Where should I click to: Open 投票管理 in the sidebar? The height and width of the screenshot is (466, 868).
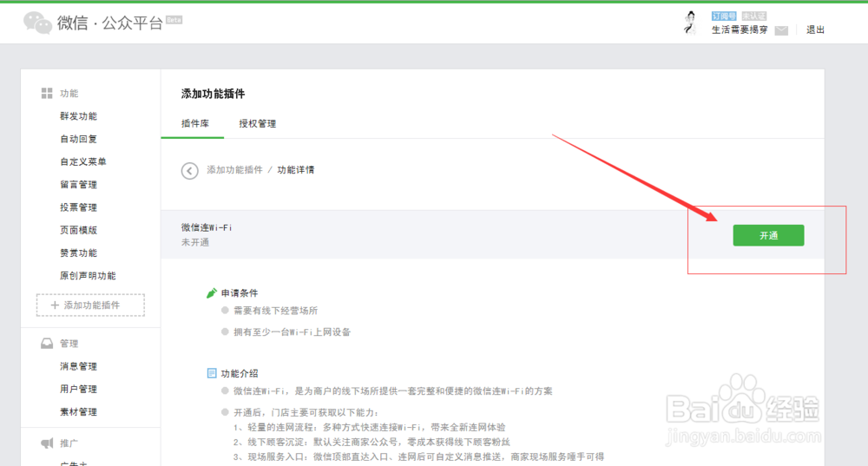tap(79, 207)
